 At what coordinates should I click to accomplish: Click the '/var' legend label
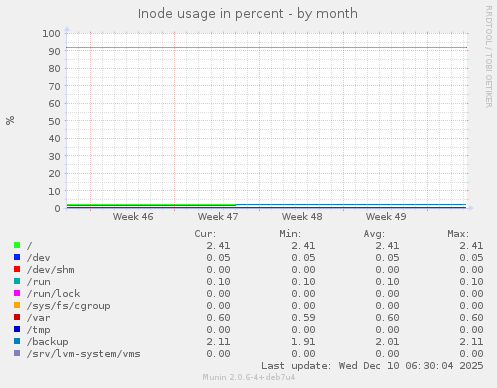coord(39,318)
